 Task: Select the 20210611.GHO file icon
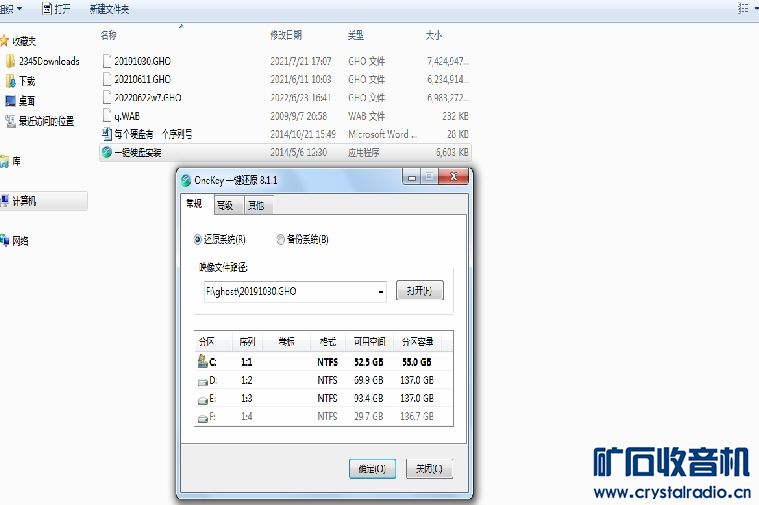[x=107, y=79]
